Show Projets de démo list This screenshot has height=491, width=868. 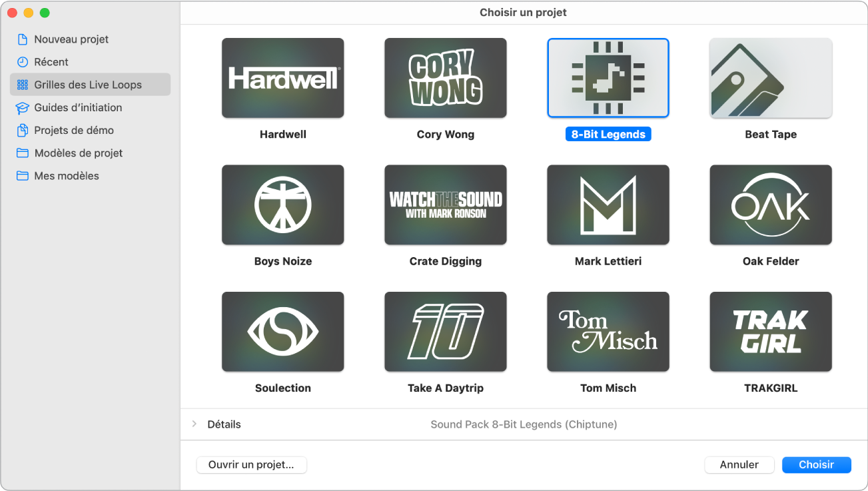click(x=74, y=130)
